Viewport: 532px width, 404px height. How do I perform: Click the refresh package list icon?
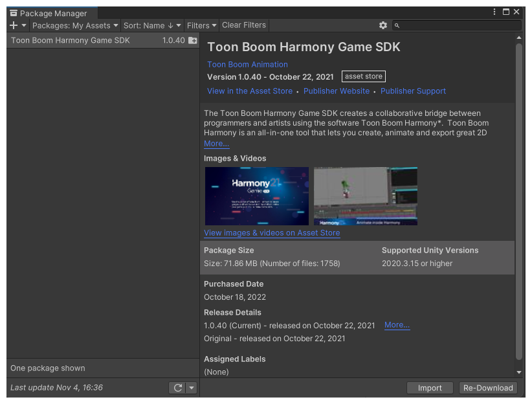pos(177,388)
